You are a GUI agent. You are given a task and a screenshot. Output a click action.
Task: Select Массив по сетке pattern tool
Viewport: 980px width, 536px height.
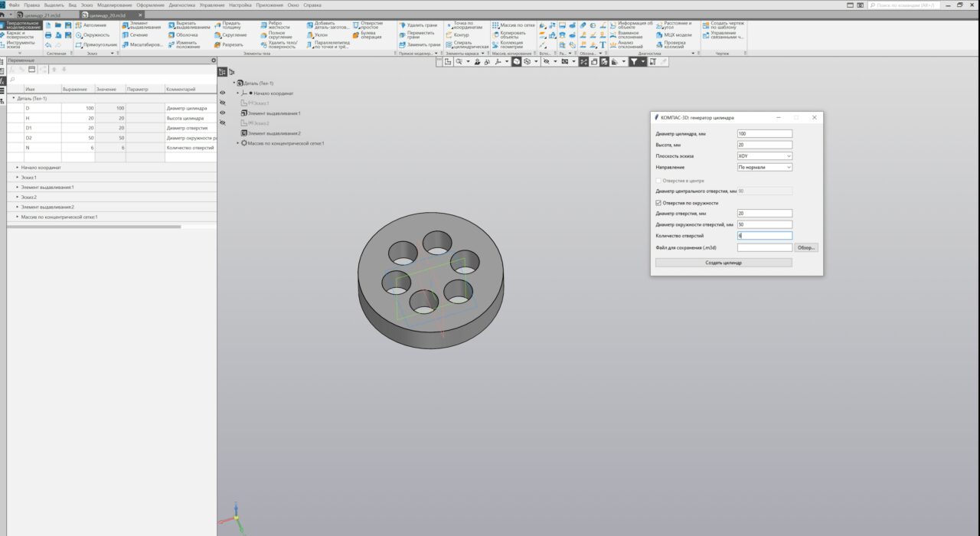tap(512, 25)
